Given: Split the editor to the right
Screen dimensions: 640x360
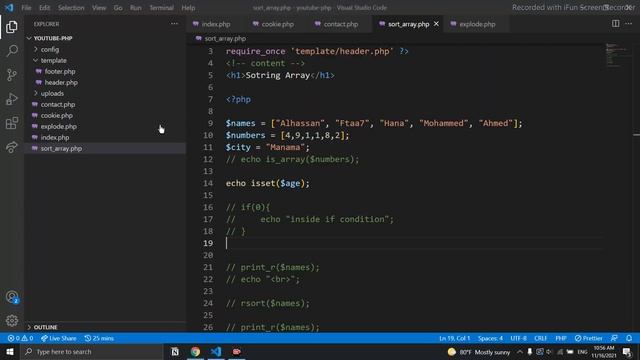Looking at the screenshot, I should 616,24.
